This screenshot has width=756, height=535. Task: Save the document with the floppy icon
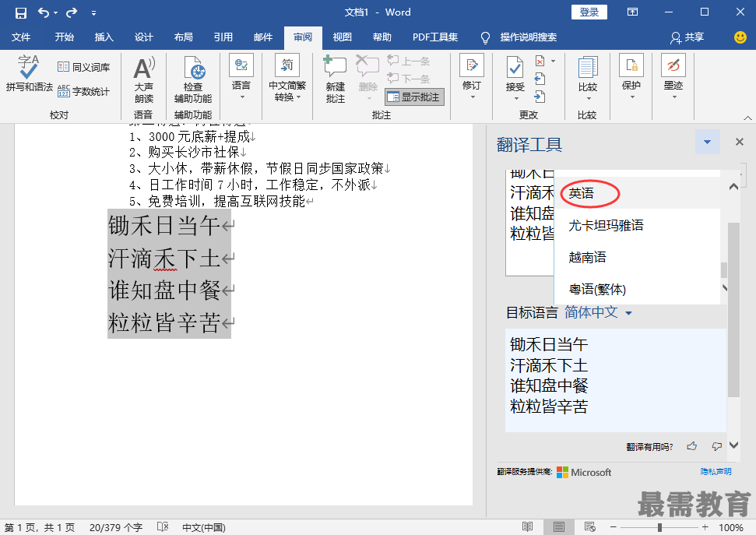21,12
